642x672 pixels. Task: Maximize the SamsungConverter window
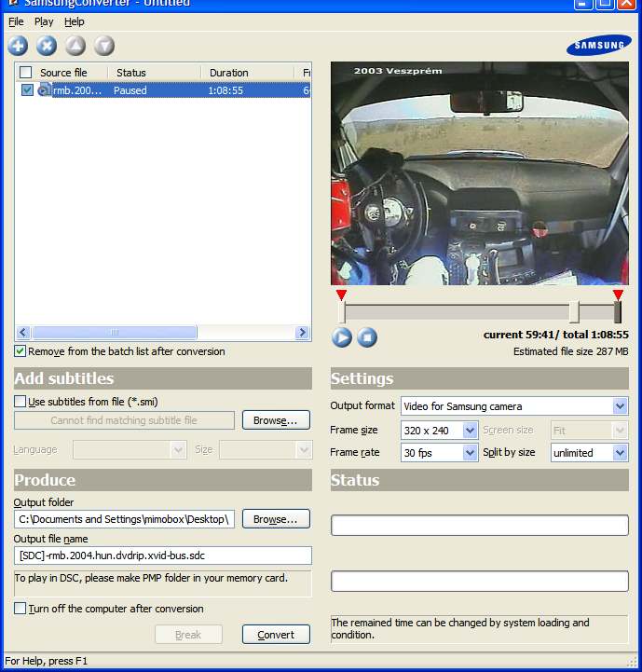pos(605,4)
